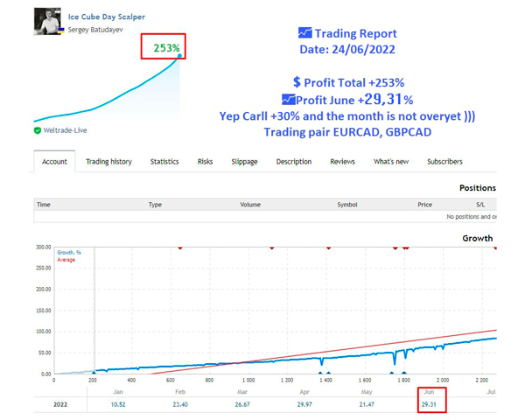Click the chart icon beside Trading Report
This screenshot has height=420, width=525.
pyautogui.click(x=304, y=32)
